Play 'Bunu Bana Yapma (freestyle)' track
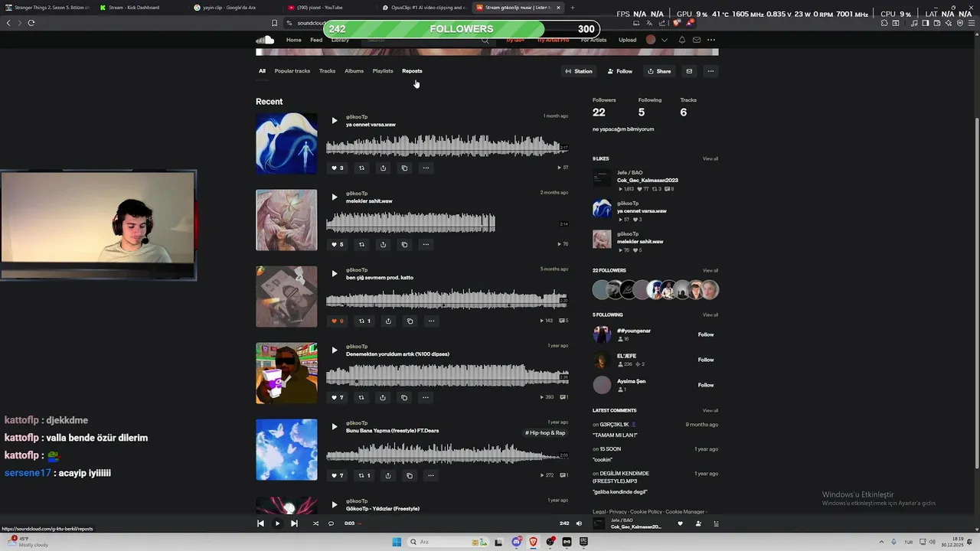Viewport: 980px width, 551px height. (334, 426)
